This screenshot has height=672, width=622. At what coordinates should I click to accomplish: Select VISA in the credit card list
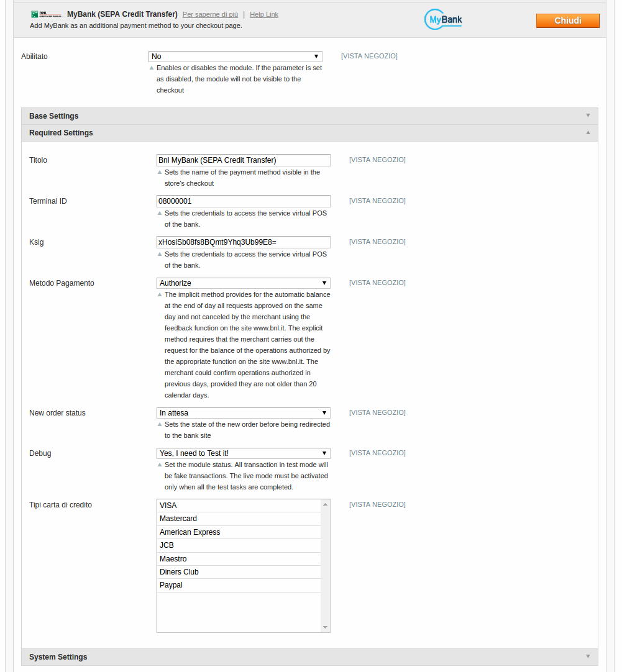coord(239,506)
